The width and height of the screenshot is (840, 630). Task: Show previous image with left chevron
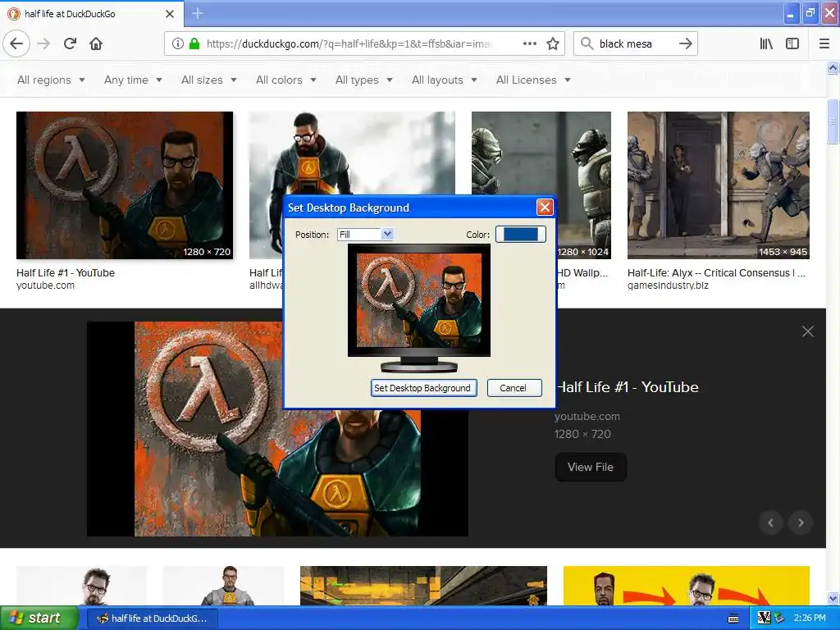pos(770,523)
